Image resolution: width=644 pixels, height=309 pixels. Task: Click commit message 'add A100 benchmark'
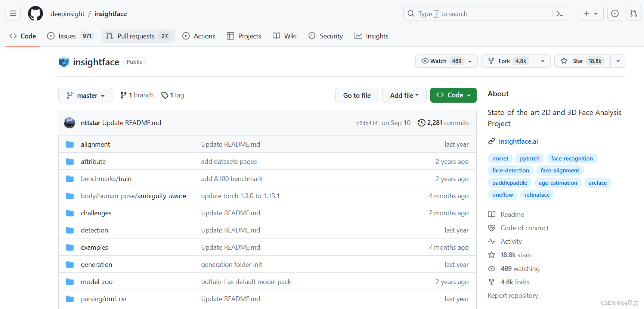[232, 179]
